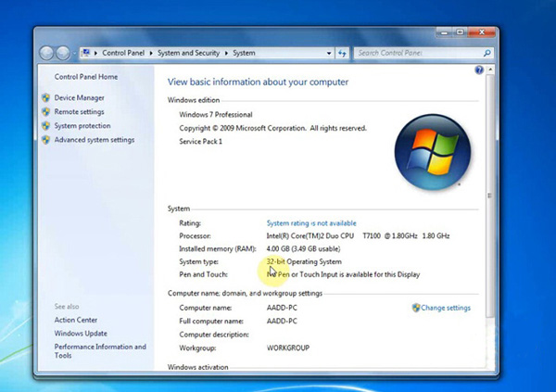The image size is (556, 392).
Task: Click shield icon beside System protection
Action: [x=45, y=126]
